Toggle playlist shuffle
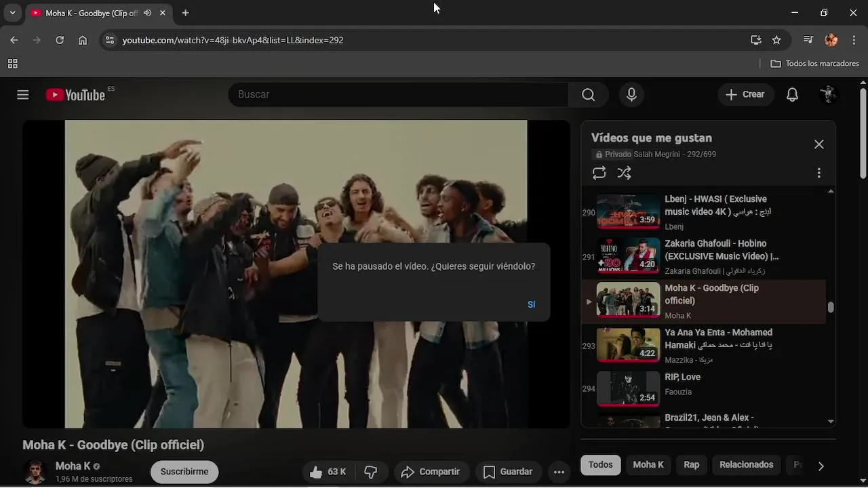The height and width of the screenshot is (488, 868). tap(625, 174)
